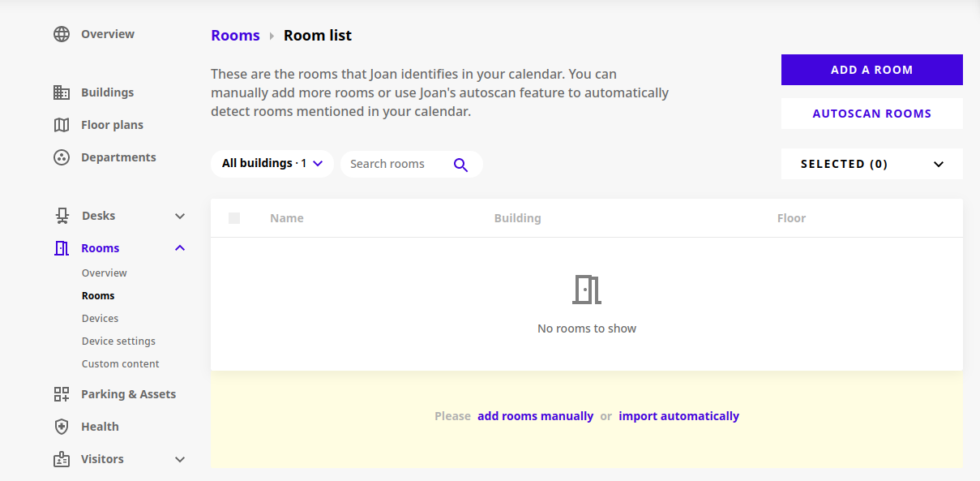Screen dimensions: 980x481
Task: Expand the Visitors section chevron
Action: 180,459
